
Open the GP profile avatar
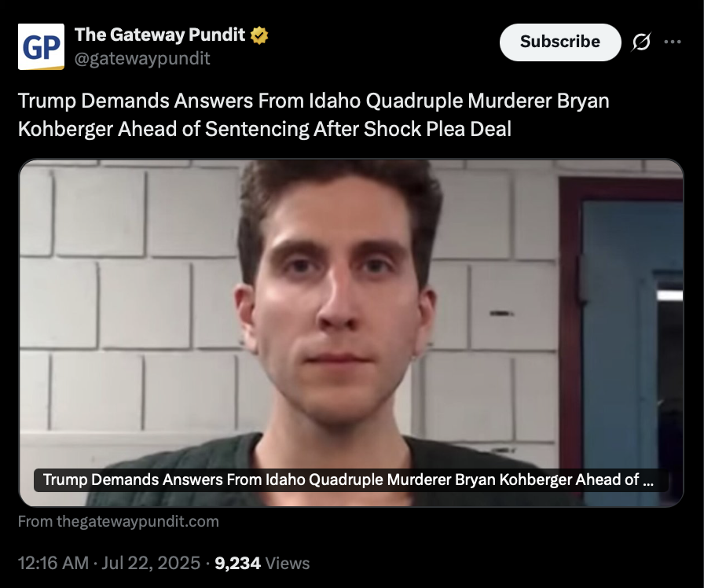(x=41, y=46)
